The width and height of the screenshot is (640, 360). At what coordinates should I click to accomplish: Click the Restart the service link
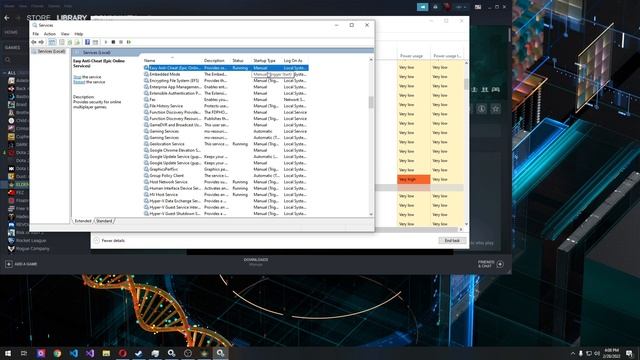click(79, 82)
